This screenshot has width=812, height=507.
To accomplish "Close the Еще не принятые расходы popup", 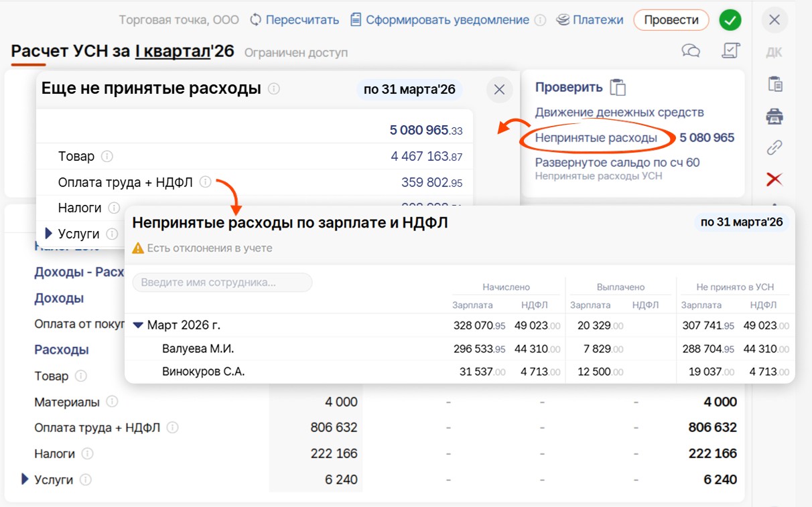I will pos(499,89).
